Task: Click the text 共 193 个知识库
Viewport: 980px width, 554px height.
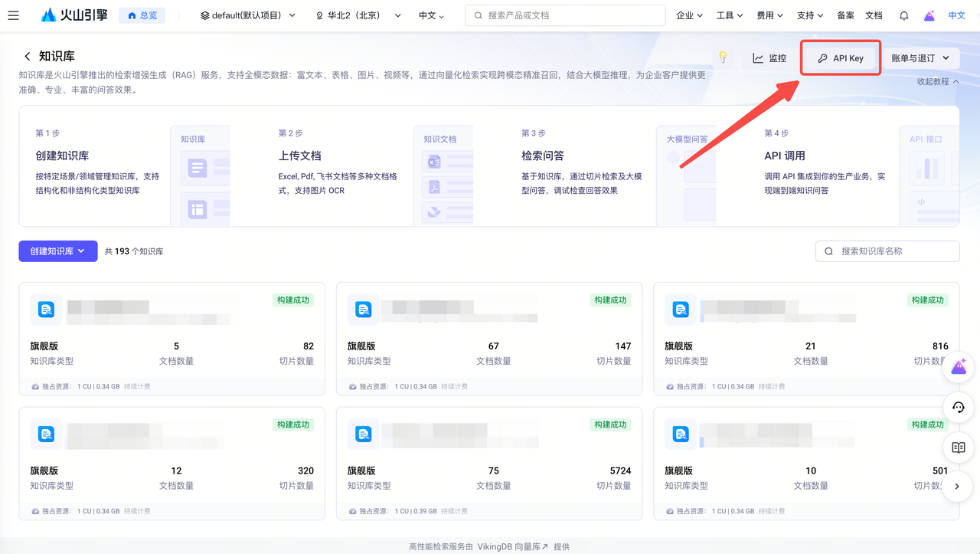Action: pos(134,251)
